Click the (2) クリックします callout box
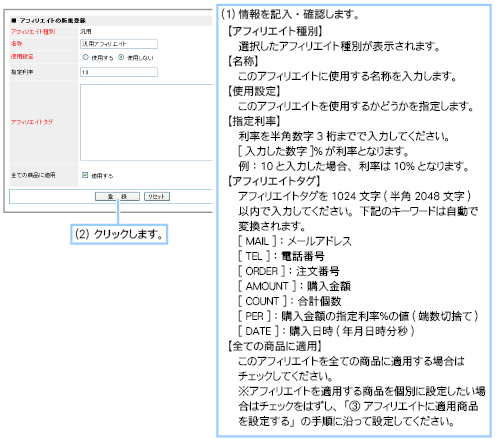497x439 pixels. pos(119,234)
